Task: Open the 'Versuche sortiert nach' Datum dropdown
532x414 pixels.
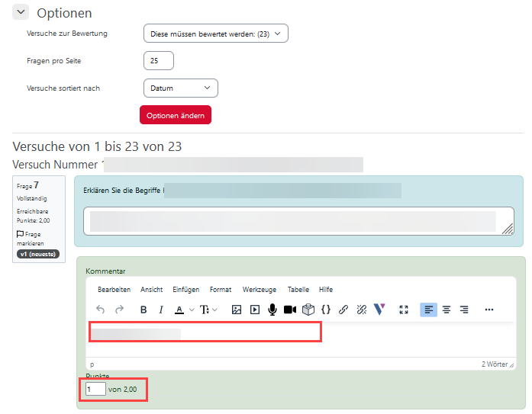Action: (180, 88)
